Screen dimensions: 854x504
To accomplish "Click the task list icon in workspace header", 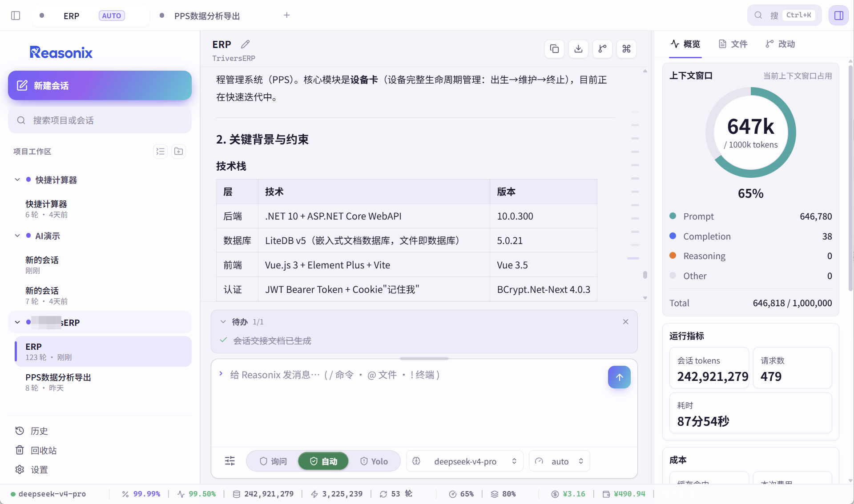I will (x=160, y=152).
